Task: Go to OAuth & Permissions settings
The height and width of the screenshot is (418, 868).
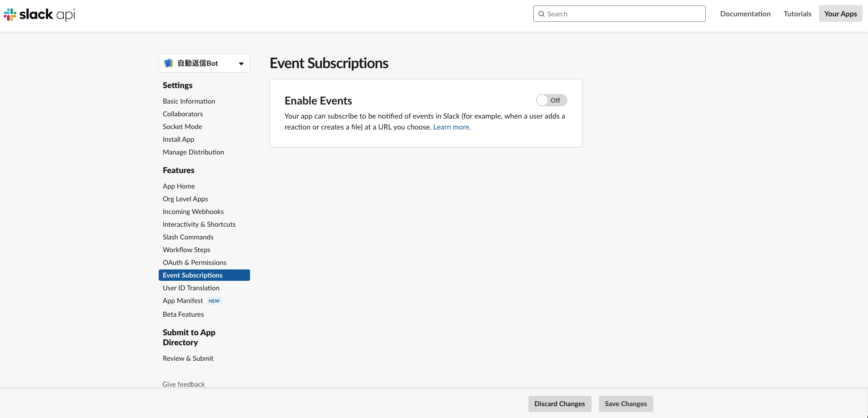Action: (x=194, y=262)
